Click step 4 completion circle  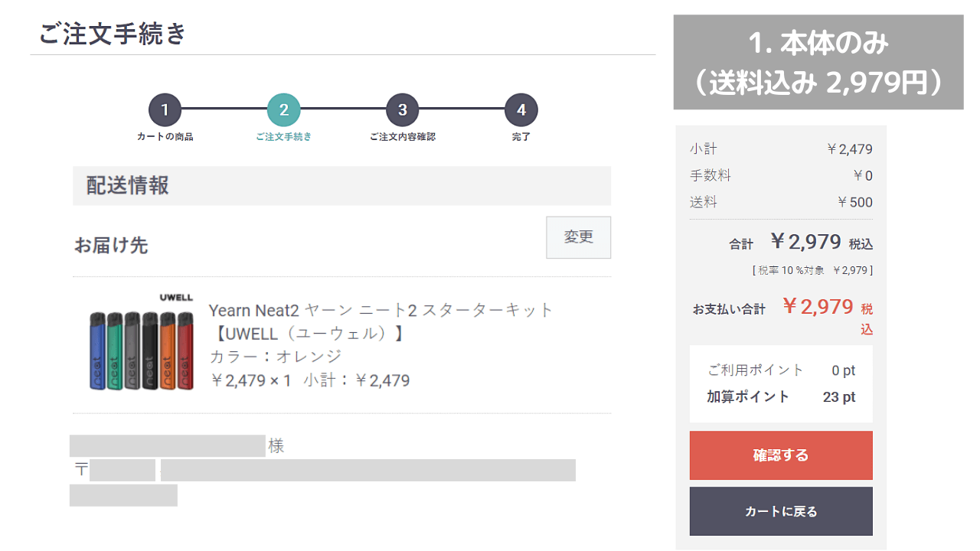coord(521,110)
